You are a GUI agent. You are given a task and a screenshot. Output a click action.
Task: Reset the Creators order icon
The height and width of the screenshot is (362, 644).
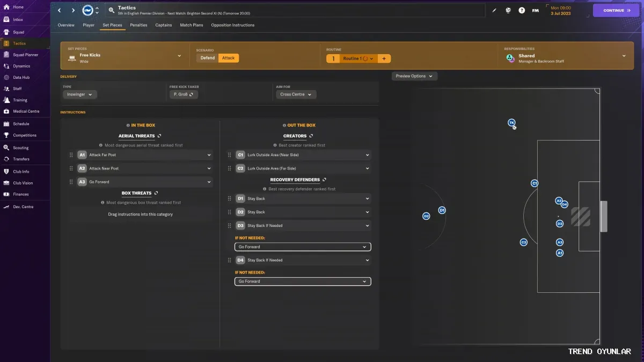click(311, 136)
